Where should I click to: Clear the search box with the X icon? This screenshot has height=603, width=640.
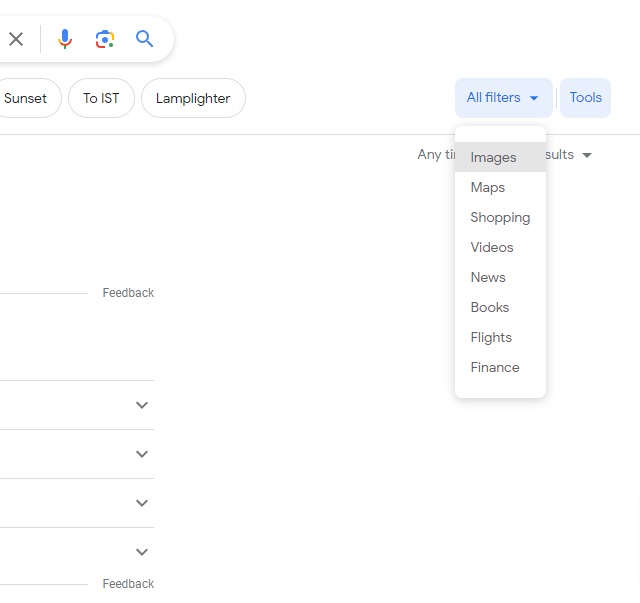(16, 39)
